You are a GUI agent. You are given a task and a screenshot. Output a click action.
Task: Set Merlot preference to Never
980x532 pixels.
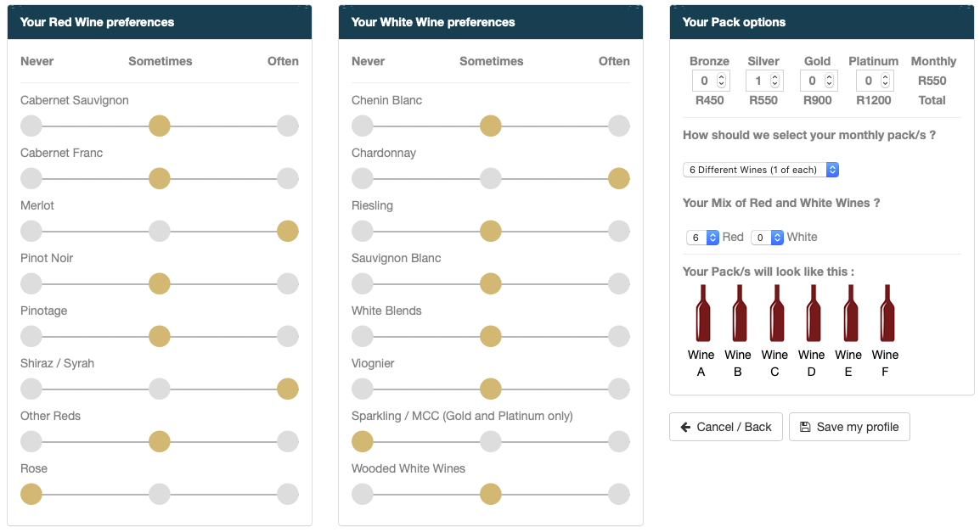pyautogui.click(x=31, y=232)
